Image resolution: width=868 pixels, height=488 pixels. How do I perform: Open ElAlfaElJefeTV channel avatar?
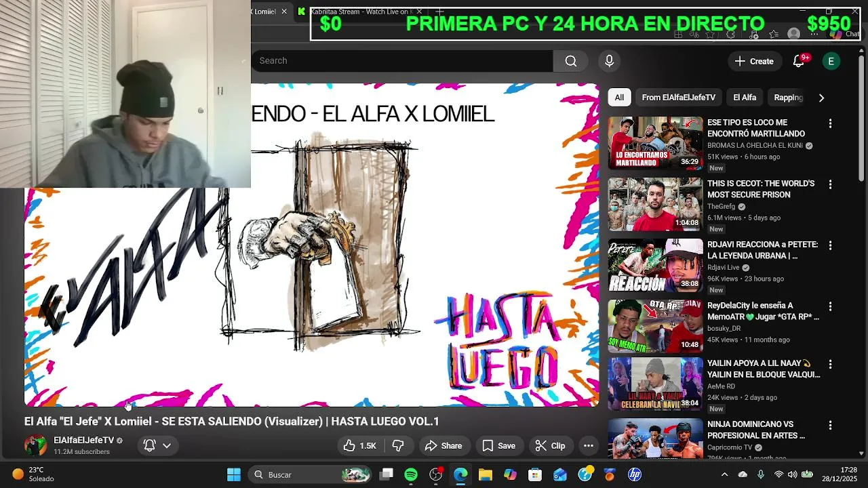35,445
